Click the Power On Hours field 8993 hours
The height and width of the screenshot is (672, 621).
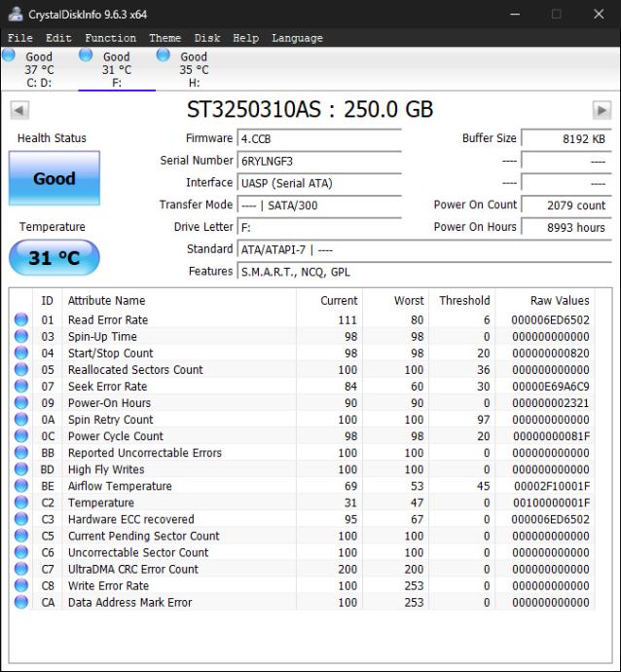(566, 228)
